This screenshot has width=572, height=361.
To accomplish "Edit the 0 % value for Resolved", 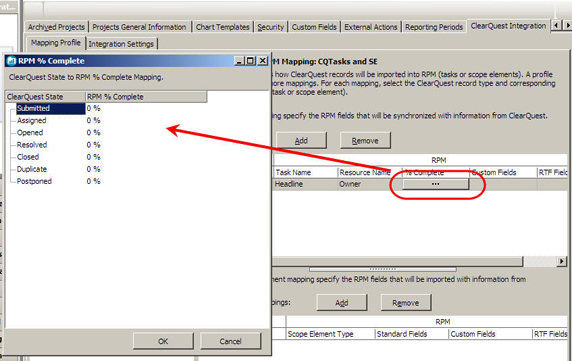I will pos(93,145).
